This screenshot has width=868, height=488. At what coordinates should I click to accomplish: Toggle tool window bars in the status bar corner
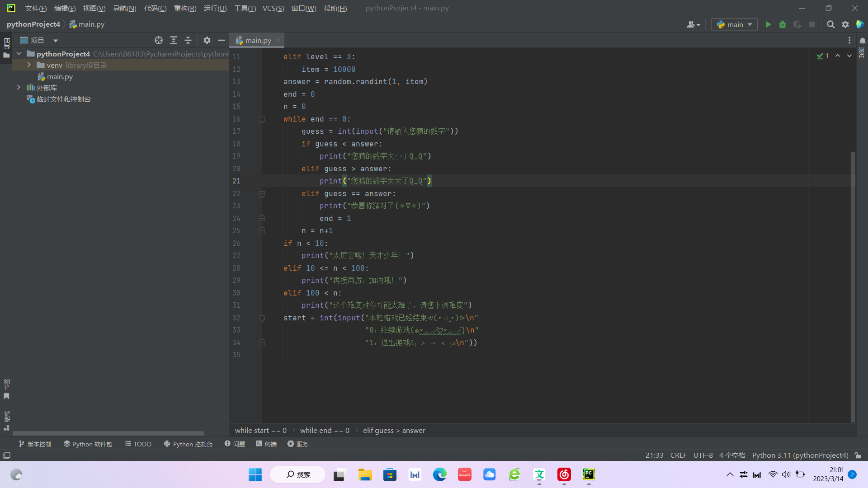[7, 455]
